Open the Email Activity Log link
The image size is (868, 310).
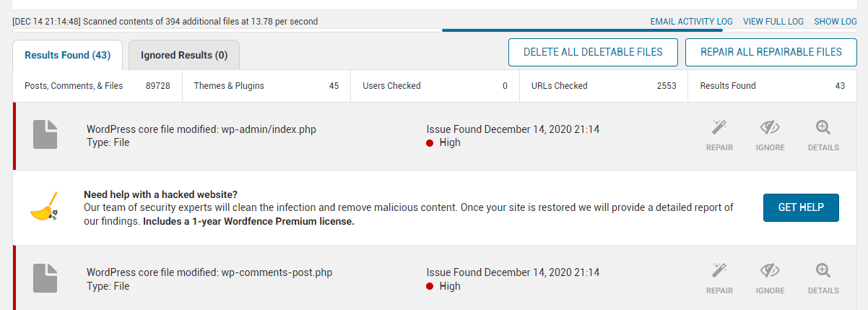691,22
